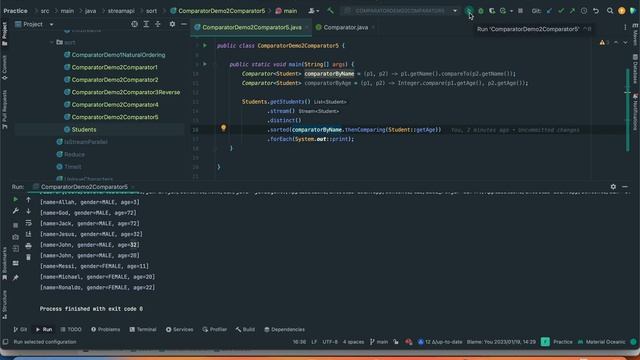The width and height of the screenshot is (640, 360).
Task: Open the Project view dropdown
Action: click(x=51, y=24)
